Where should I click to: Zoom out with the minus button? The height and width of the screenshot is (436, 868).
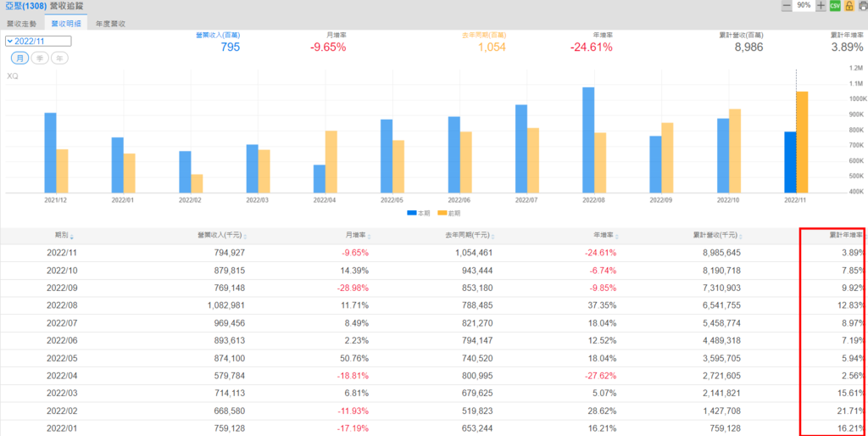(x=787, y=6)
